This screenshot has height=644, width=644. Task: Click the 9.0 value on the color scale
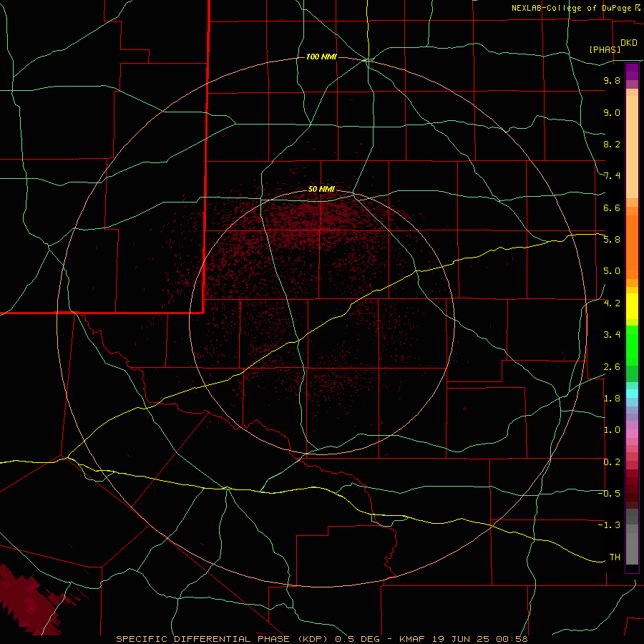[612, 112]
